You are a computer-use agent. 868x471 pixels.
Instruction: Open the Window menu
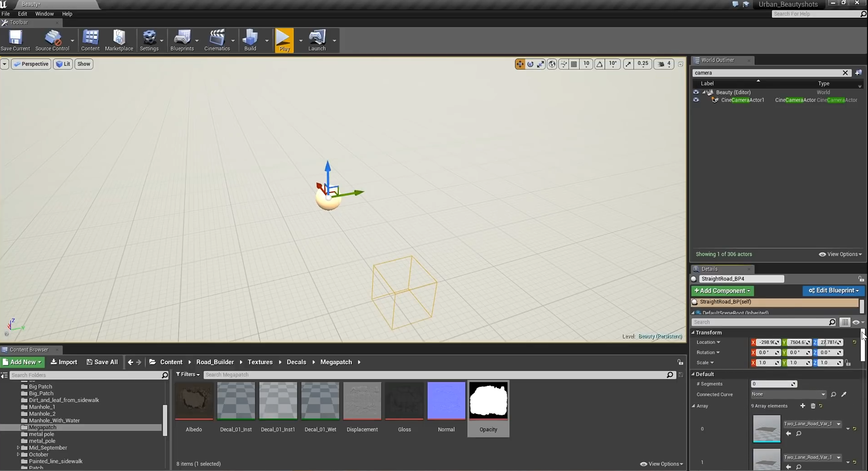(44, 14)
